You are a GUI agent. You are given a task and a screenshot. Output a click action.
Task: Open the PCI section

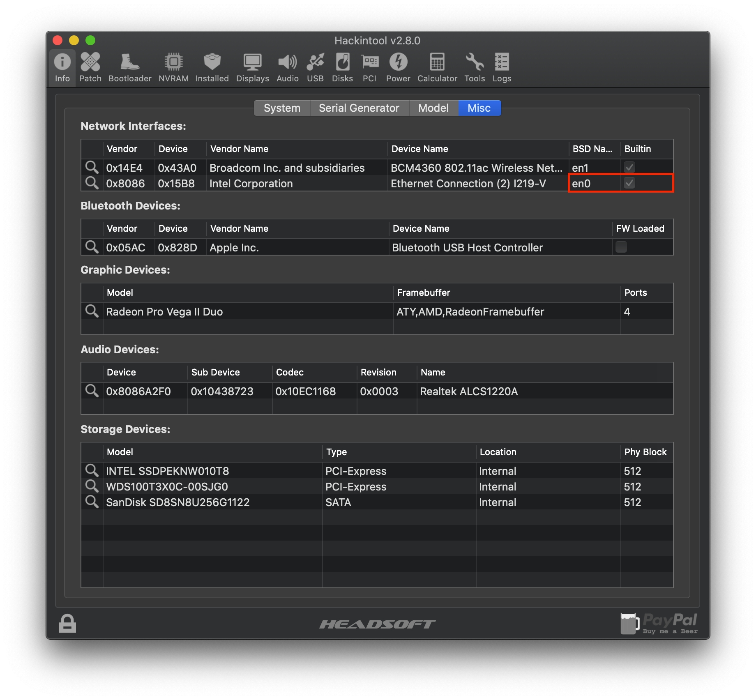369,68
